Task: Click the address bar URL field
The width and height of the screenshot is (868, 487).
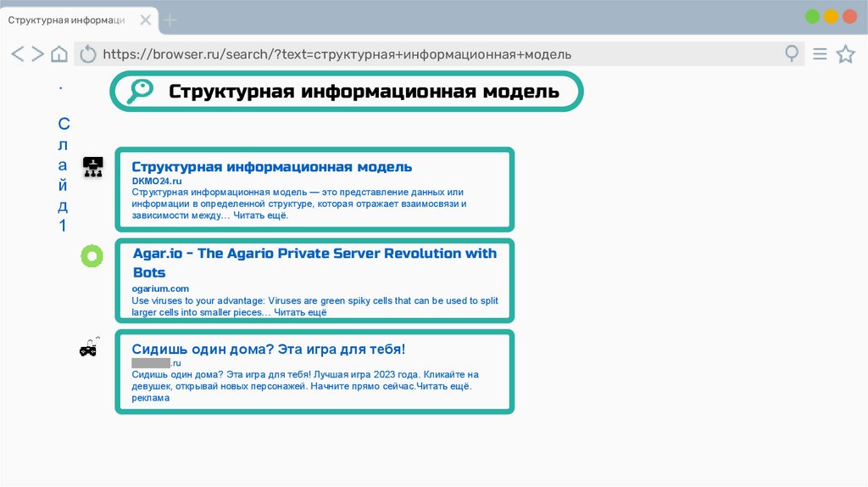Action: pyautogui.click(x=438, y=54)
